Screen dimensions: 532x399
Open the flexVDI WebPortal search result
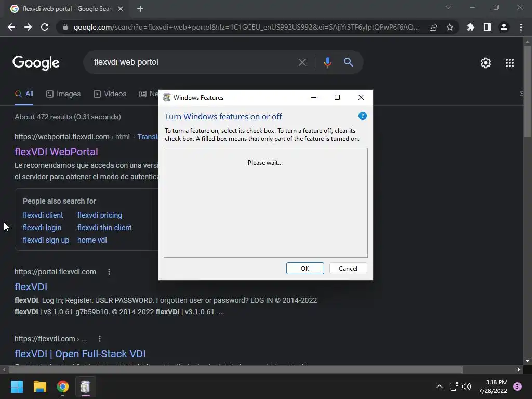coord(56,152)
